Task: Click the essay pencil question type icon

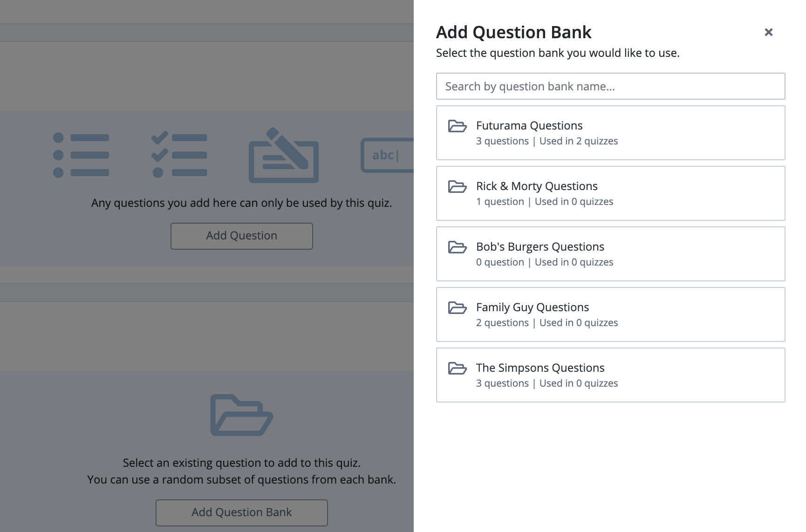Action: click(283, 155)
